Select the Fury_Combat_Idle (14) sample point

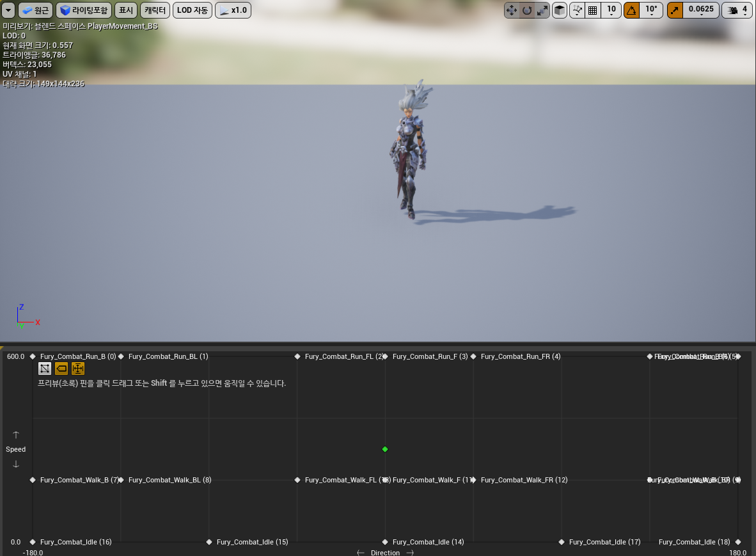point(385,542)
